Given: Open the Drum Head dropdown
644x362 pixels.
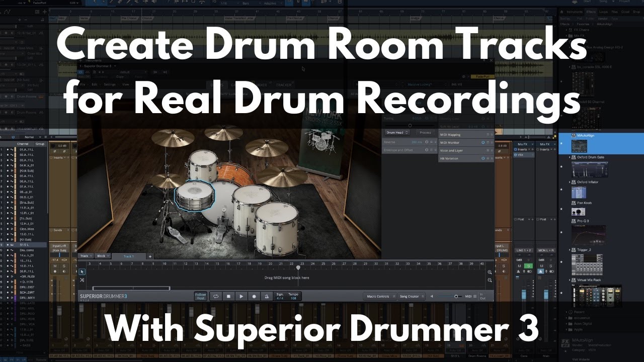Looking at the screenshot, I should pyautogui.click(x=397, y=133).
